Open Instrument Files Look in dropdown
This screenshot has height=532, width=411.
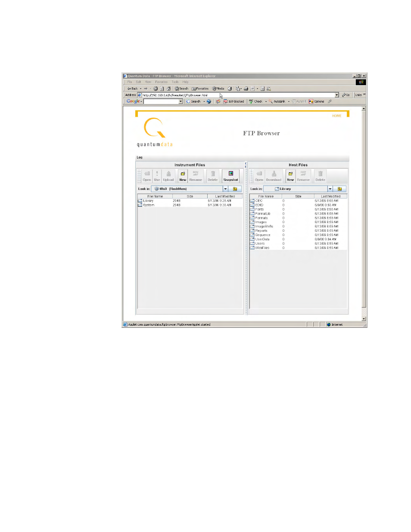click(x=225, y=189)
